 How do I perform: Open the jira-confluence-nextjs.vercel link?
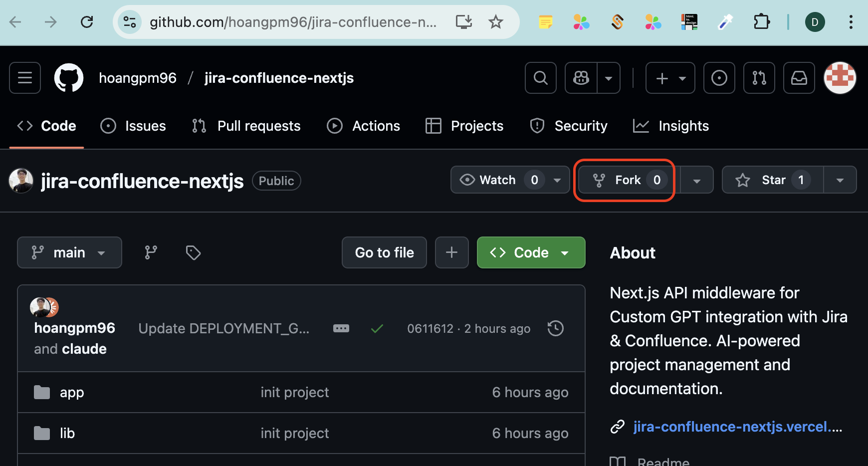coord(737,427)
